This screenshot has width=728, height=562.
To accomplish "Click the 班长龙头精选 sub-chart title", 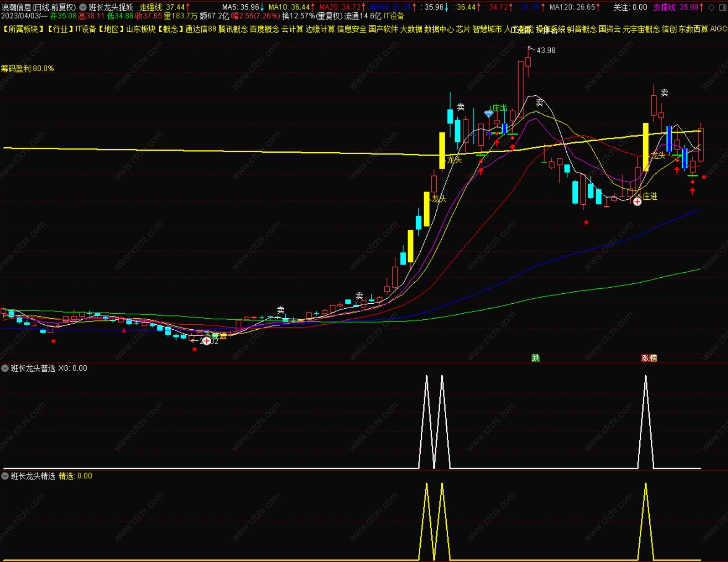I will pos(33,476).
